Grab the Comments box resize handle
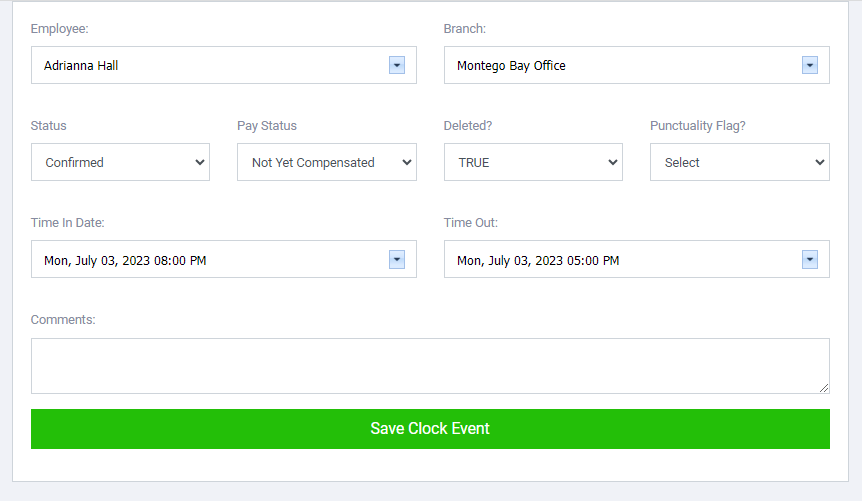This screenshot has height=501, width=862. click(824, 388)
